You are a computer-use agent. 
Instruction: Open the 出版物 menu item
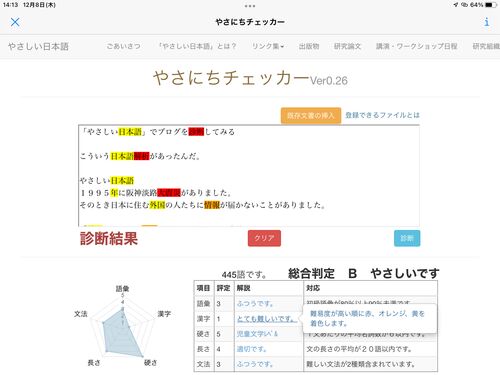[x=309, y=46]
